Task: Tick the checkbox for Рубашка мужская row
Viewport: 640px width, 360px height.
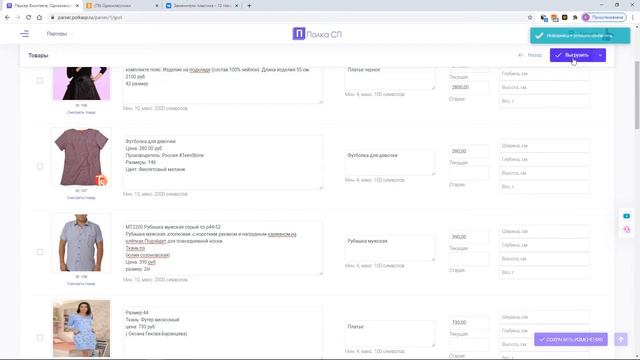Action: (40, 252)
